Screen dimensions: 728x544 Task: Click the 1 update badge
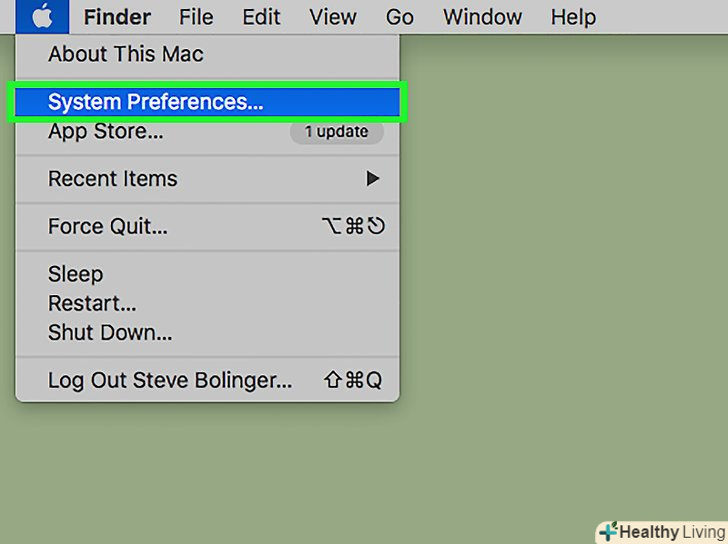(x=336, y=131)
